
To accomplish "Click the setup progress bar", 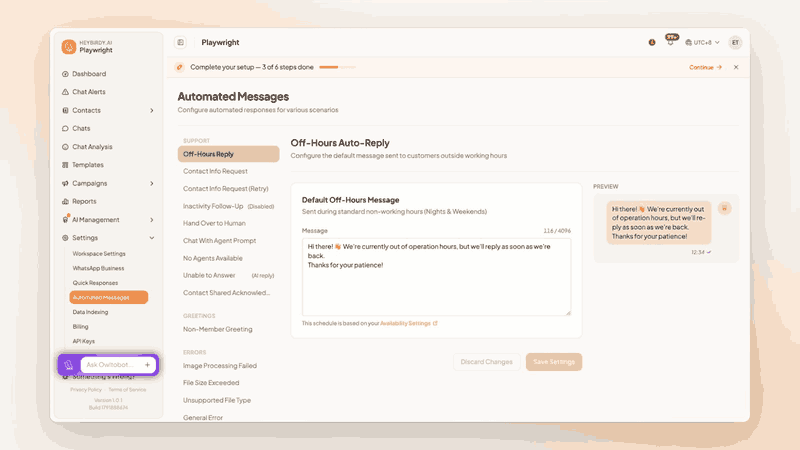I will coord(337,67).
